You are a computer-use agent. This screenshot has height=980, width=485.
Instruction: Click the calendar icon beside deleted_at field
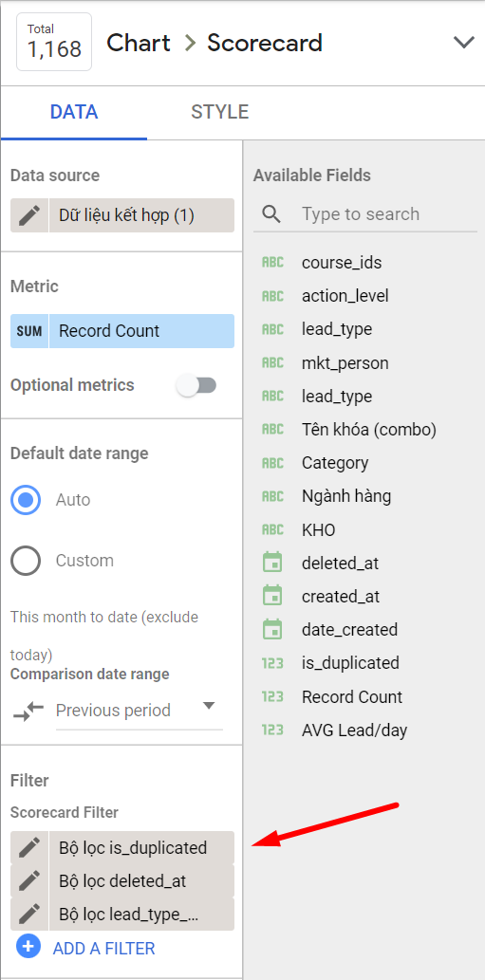point(272,564)
